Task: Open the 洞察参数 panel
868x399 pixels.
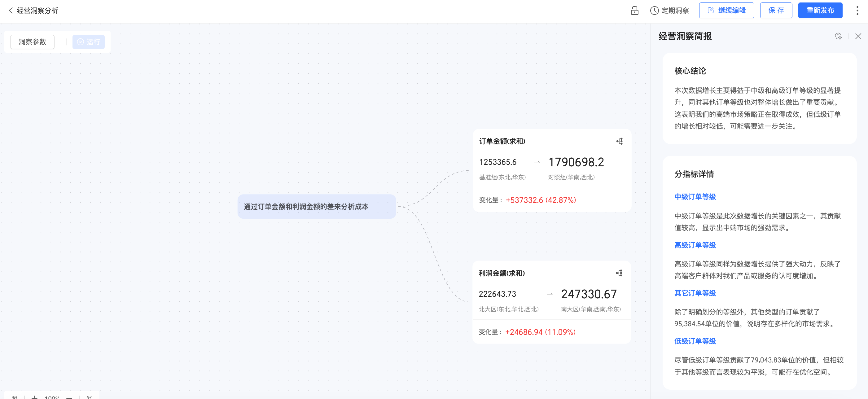Action: (32, 42)
